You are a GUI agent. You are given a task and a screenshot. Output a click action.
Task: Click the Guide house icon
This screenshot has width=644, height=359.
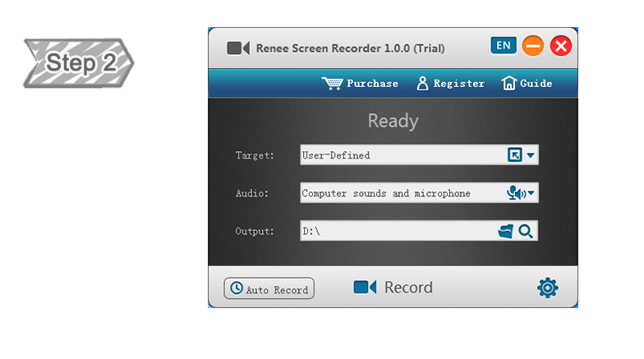pos(508,83)
